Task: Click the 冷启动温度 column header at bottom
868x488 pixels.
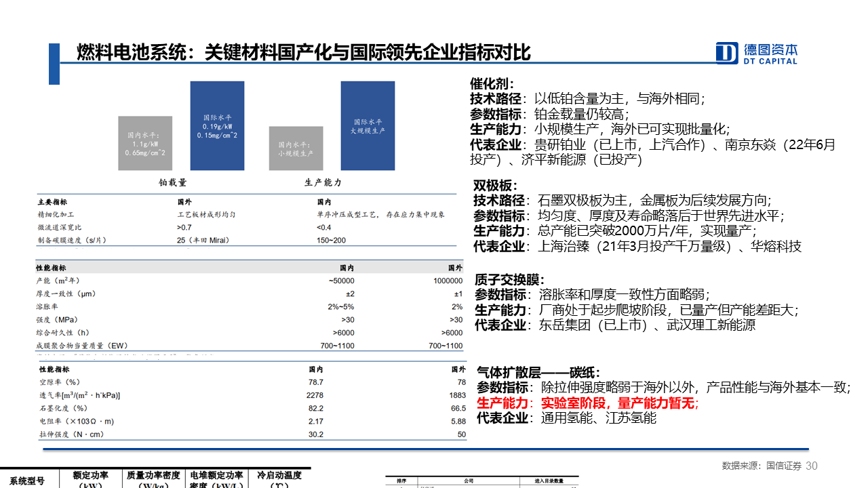Action: click(280, 480)
